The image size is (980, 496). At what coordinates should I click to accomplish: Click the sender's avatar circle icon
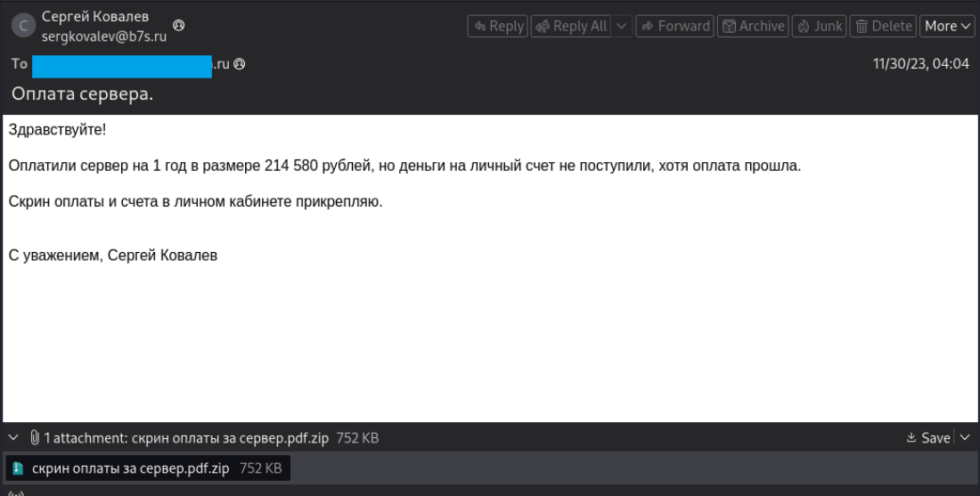(x=23, y=26)
